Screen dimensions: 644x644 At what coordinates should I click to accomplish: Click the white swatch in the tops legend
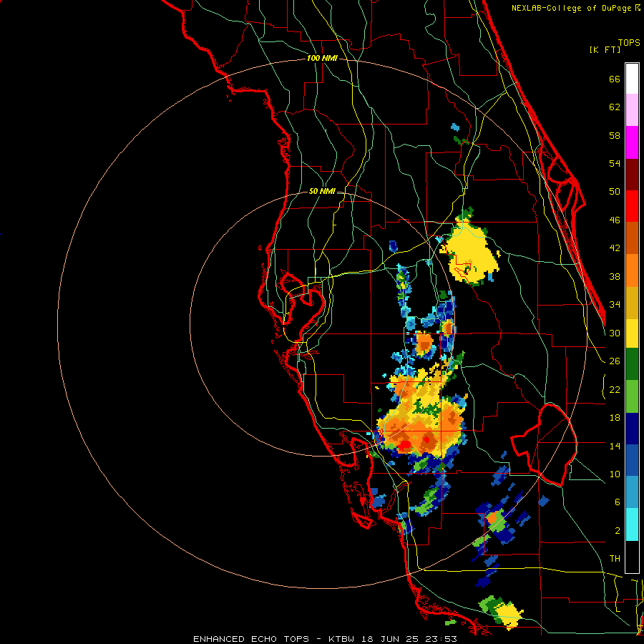point(632,79)
